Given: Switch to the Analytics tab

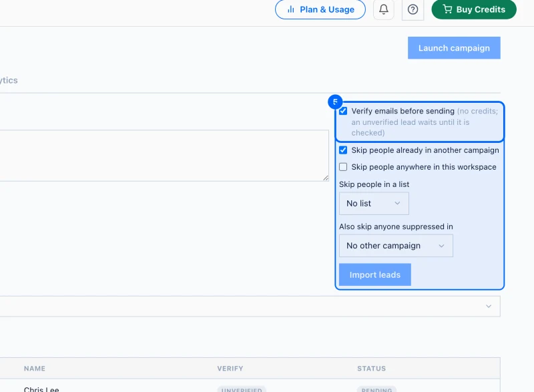Looking at the screenshot, I should click(9, 80).
